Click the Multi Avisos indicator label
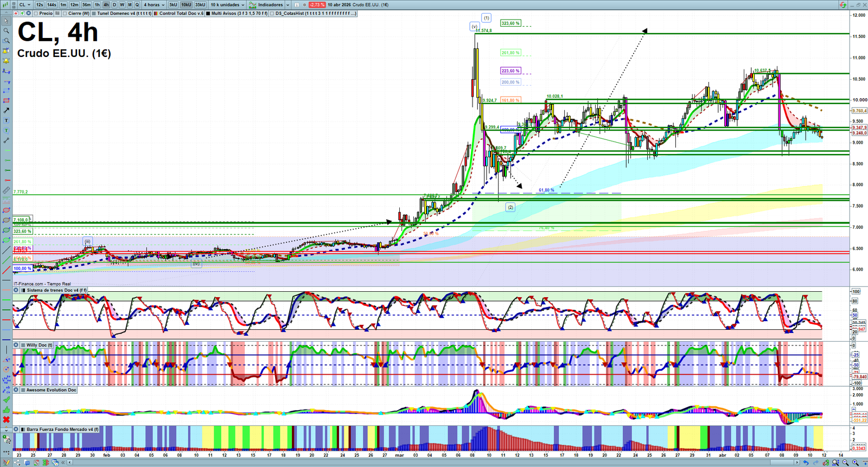This screenshot has height=467, width=868. pyautogui.click(x=239, y=13)
